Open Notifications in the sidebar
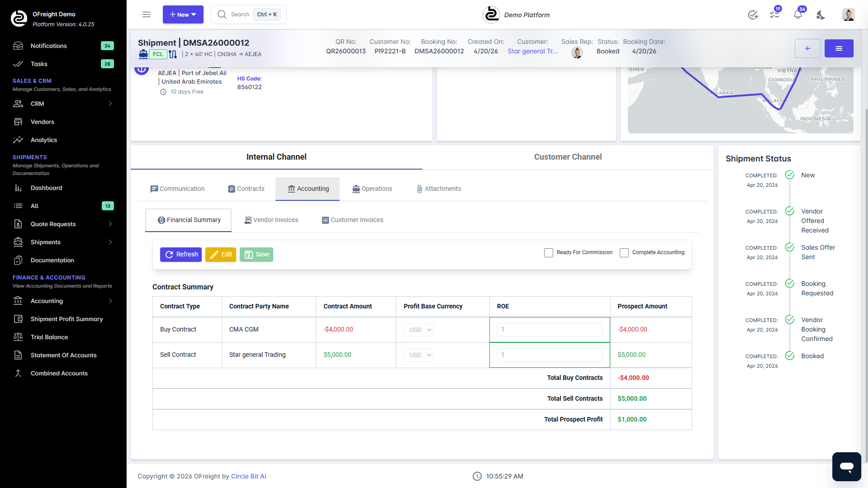The height and width of the screenshot is (488, 868). (63, 46)
